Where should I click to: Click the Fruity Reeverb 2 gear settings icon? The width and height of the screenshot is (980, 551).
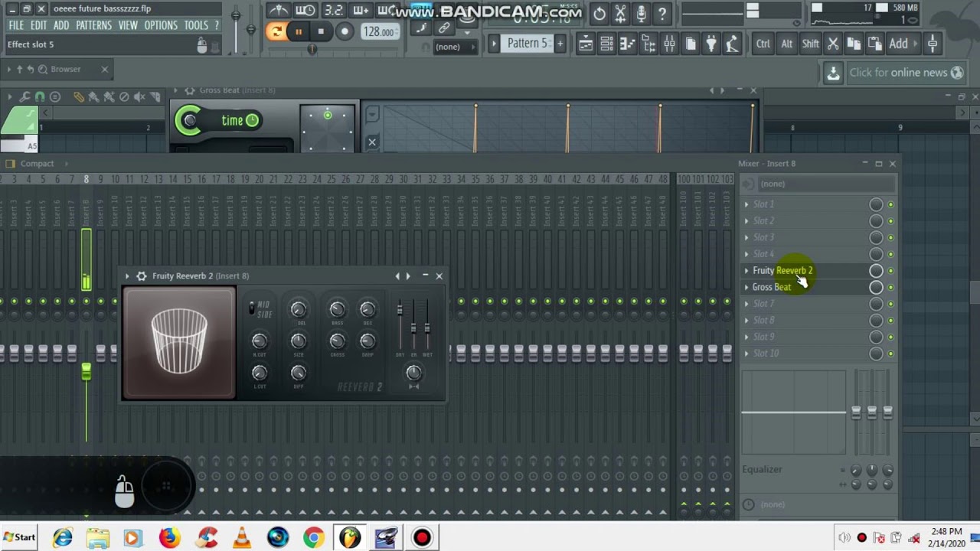[141, 276]
